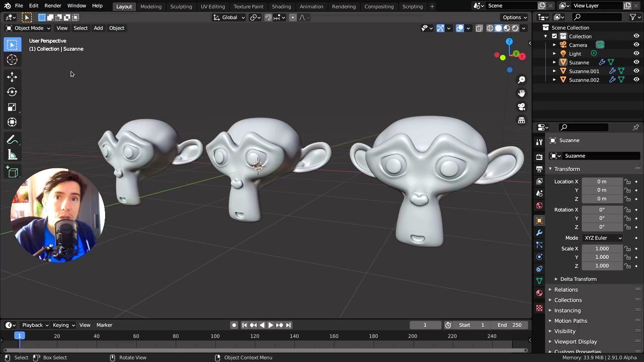Select the Move tool in the toolbar
644x362 pixels.
[12, 77]
